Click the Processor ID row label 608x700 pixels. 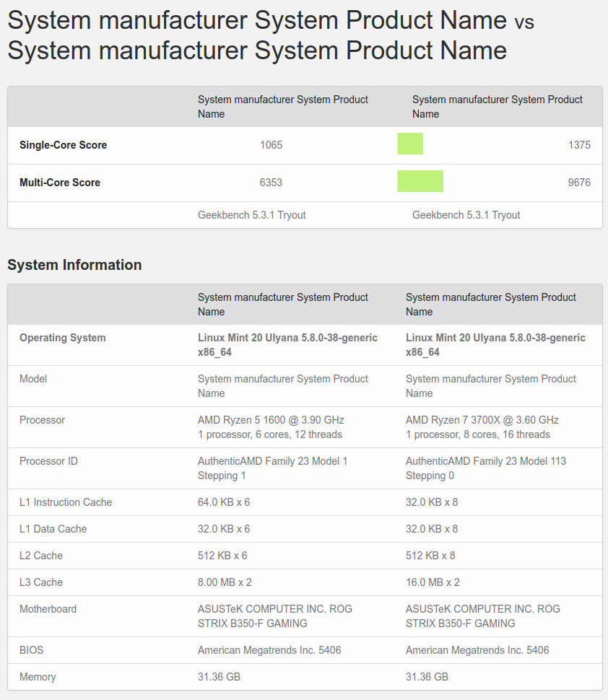pyautogui.click(x=48, y=461)
